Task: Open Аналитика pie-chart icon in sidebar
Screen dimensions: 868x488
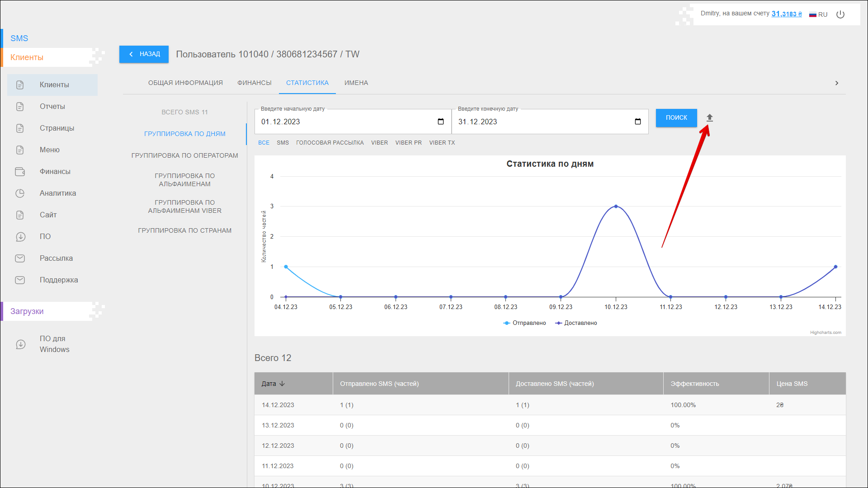Action: tap(20, 193)
